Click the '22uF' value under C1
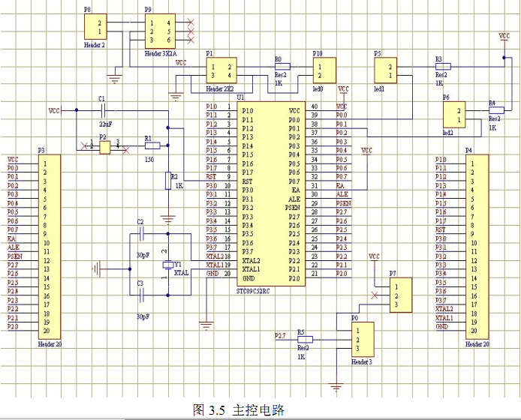This screenshot has height=420, width=521. 105,124
